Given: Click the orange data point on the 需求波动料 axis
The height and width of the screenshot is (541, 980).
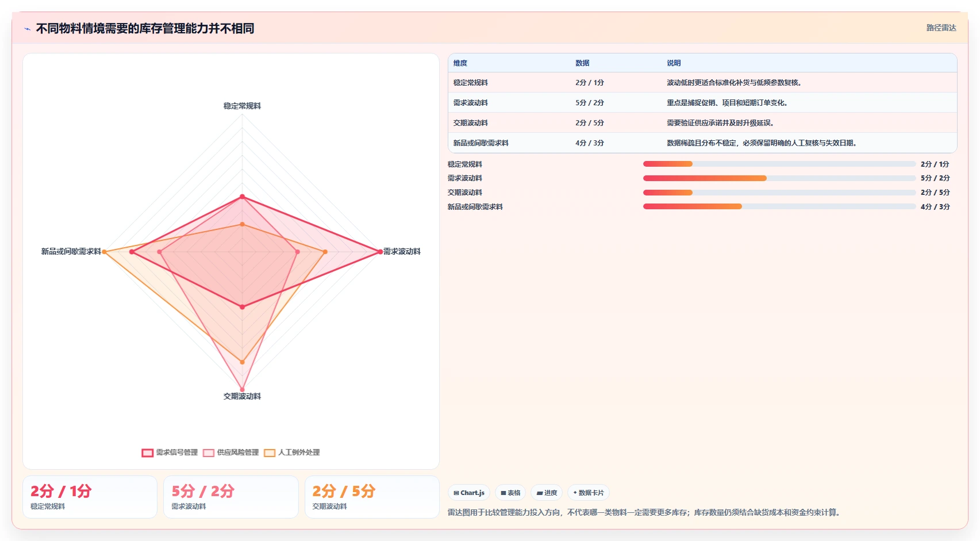Looking at the screenshot, I should point(325,252).
